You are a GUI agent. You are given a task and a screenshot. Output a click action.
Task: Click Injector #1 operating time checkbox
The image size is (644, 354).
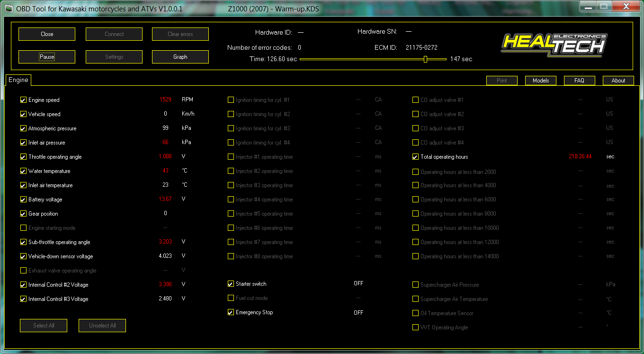pyautogui.click(x=231, y=157)
